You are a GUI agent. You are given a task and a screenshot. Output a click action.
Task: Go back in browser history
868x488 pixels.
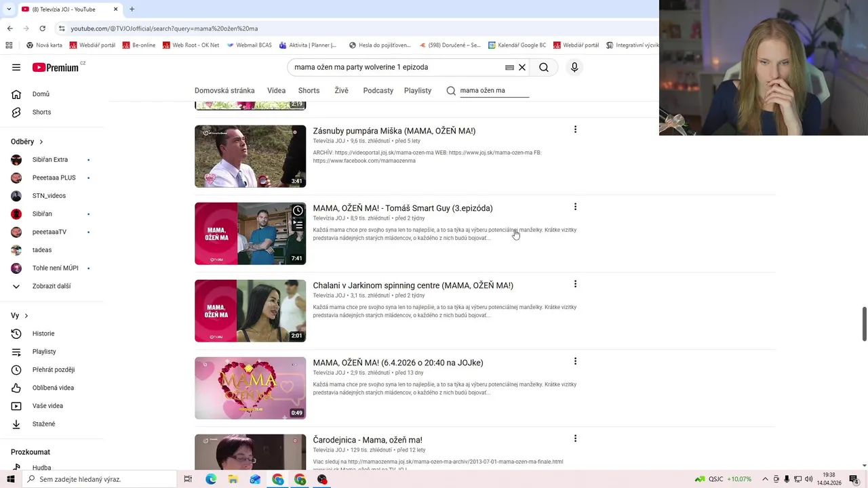tap(9, 28)
